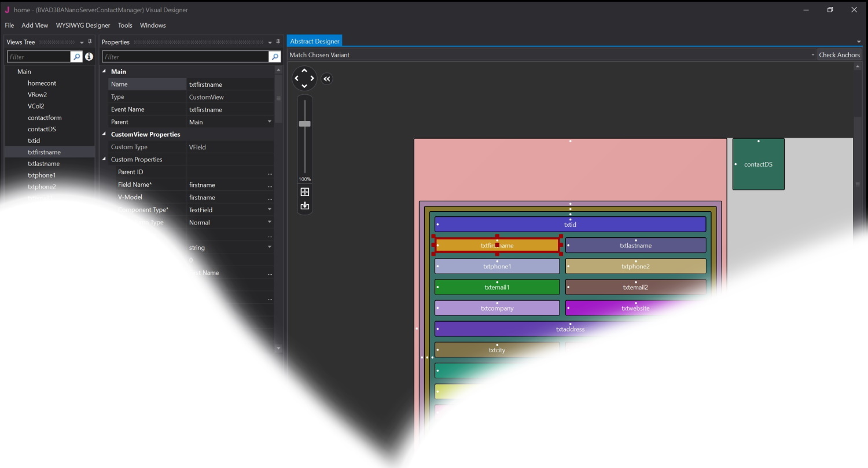The width and height of the screenshot is (868, 468).
Task: Select contactform in the Views Tree
Action: (45, 118)
